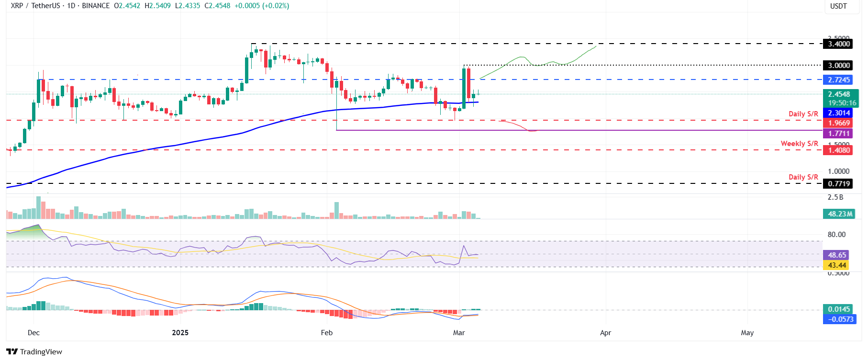The width and height of the screenshot is (868, 362).
Task: Click the price change +0.0005 (+0.02%) text
Action: pos(262,6)
